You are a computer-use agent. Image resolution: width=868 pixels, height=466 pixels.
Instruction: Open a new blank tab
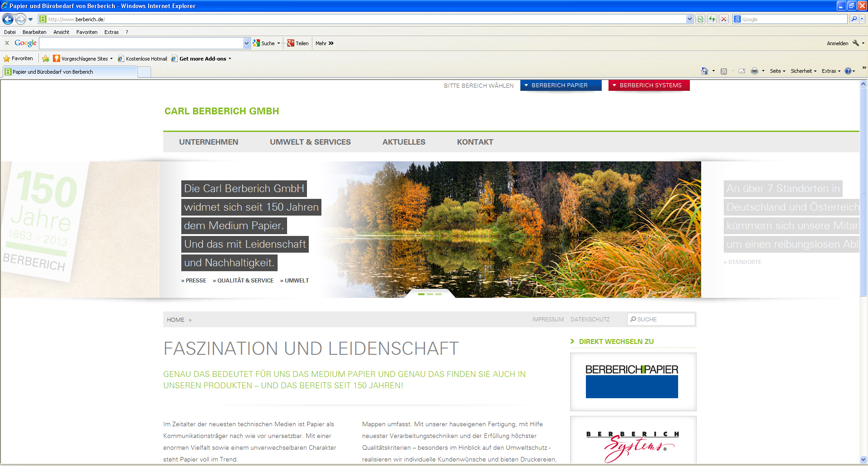[x=144, y=72]
